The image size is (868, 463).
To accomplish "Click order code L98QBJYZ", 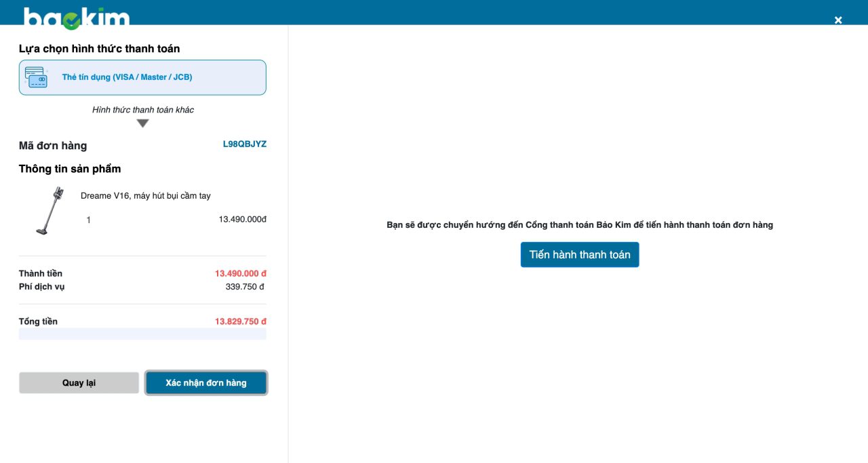I will click(x=245, y=144).
